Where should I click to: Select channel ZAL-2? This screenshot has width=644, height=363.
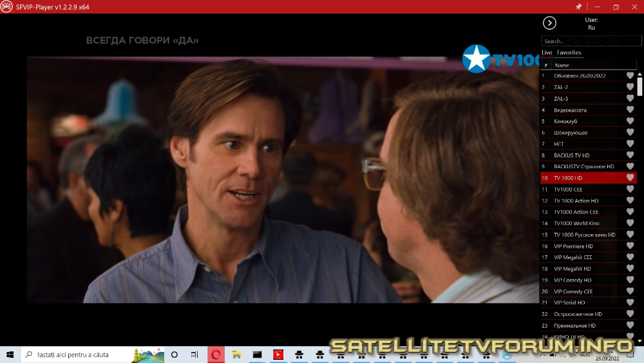tap(588, 87)
